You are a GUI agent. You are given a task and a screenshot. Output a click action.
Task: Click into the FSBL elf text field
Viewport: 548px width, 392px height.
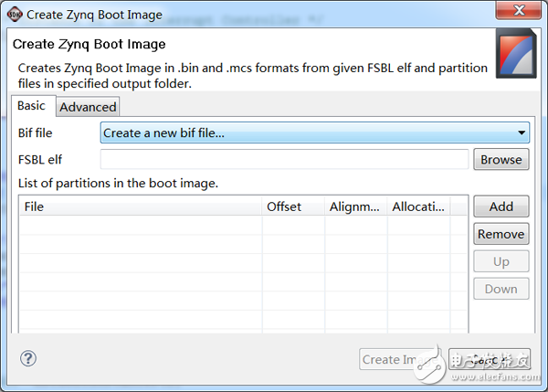(x=284, y=159)
